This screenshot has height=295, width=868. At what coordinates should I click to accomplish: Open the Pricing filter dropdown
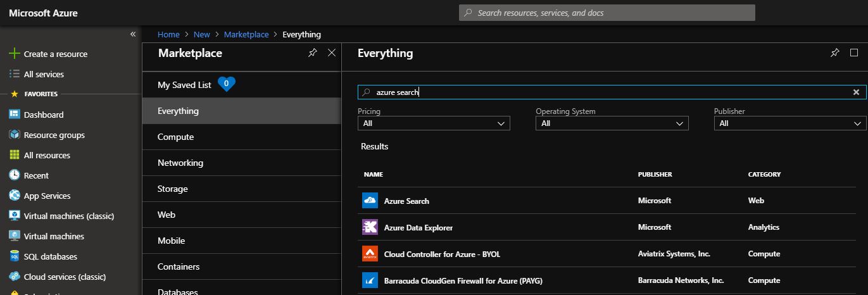(x=434, y=123)
